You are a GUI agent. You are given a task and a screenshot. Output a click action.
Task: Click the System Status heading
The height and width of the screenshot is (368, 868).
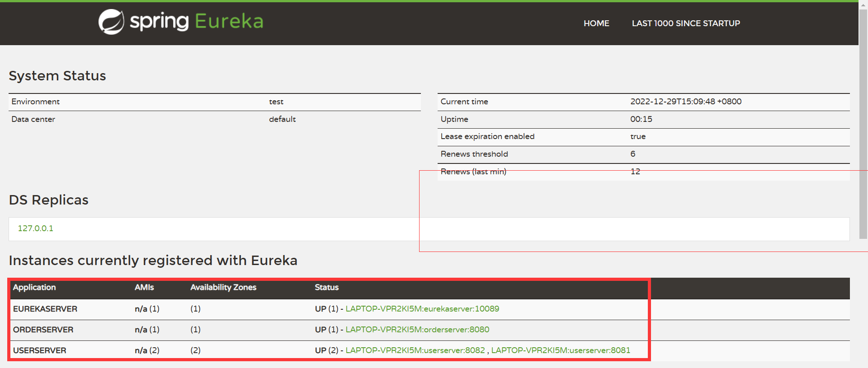click(57, 76)
